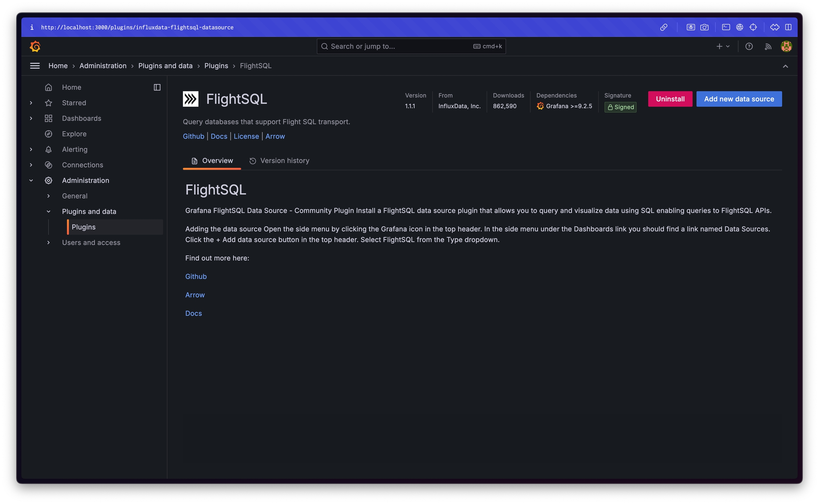The width and height of the screenshot is (819, 504).
Task: Open the news feed RSS icon
Action: click(768, 47)
